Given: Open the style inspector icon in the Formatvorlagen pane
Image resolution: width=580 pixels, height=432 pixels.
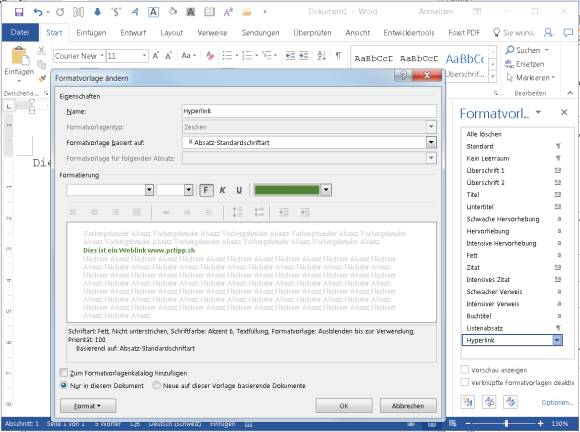Looking at the screenshot, I should (489, 402).
